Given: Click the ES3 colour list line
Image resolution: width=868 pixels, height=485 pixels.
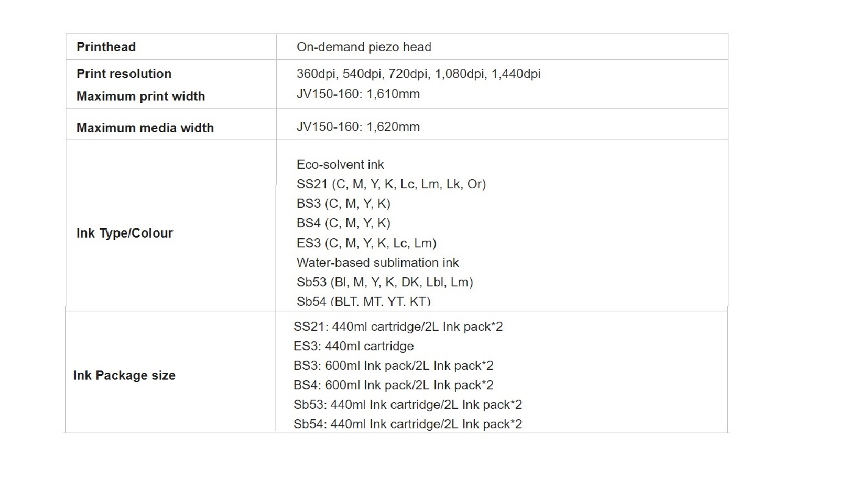Looking at the screenshot, I should point(366,243).
